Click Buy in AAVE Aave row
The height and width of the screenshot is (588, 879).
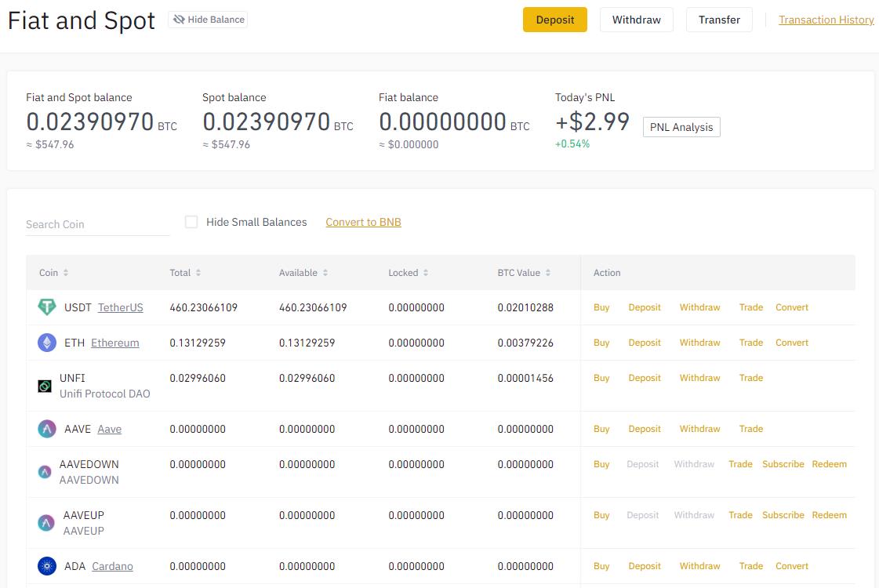point(601,429)
